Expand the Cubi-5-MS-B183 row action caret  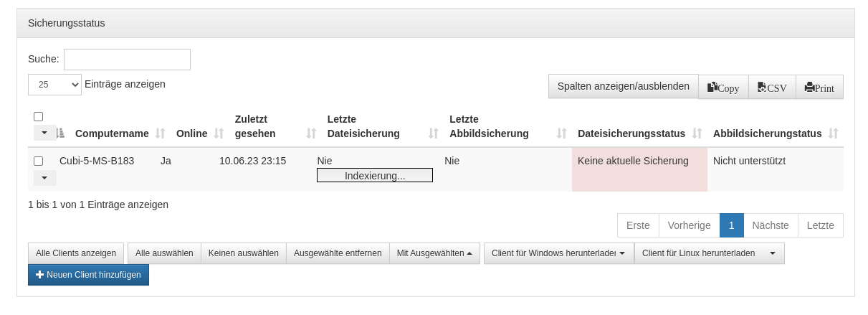click(x=44, y=177)
